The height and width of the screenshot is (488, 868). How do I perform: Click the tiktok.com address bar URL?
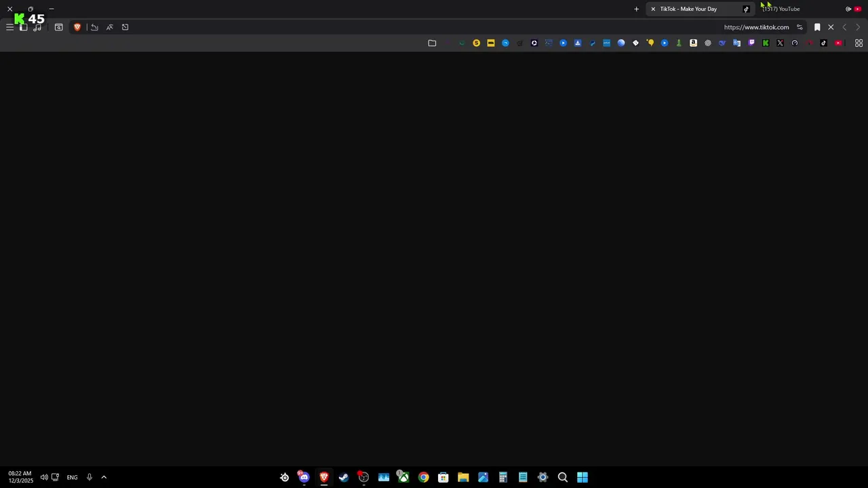coord(756,27)
